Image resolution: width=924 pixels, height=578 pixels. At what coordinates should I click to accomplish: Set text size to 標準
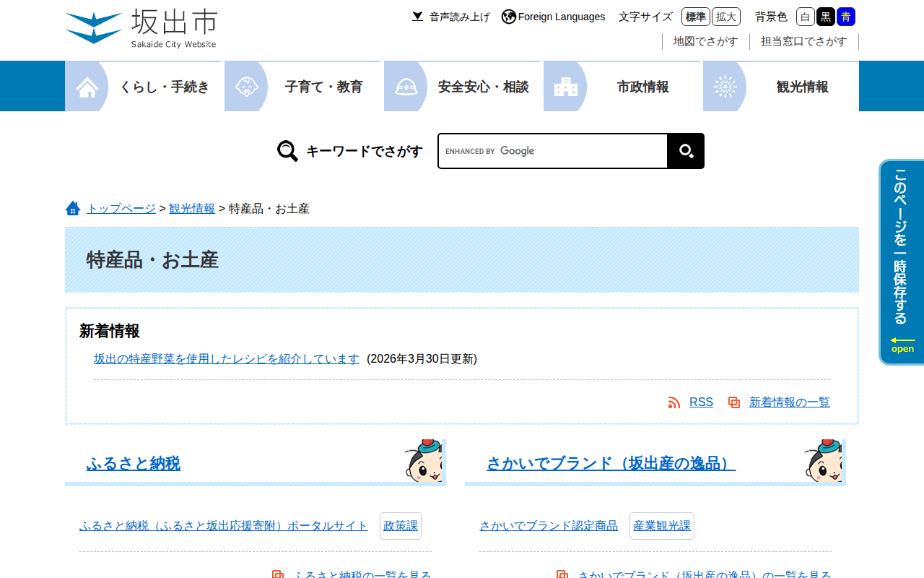pos(696,17)
